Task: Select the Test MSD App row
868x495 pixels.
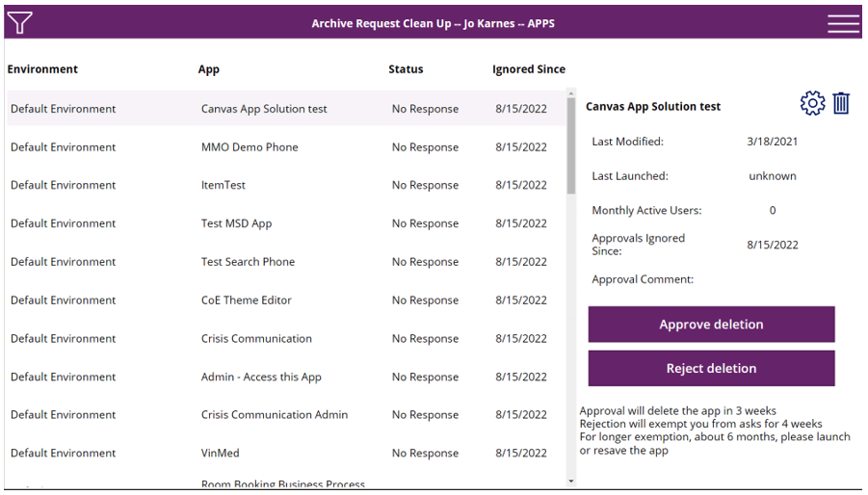Action: 236,223
